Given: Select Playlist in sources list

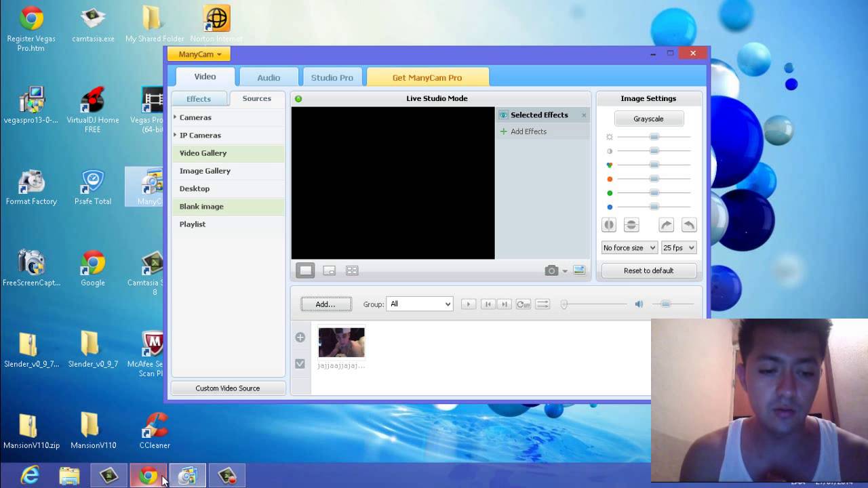Looking at the screenshot, I should coord(229,224).
